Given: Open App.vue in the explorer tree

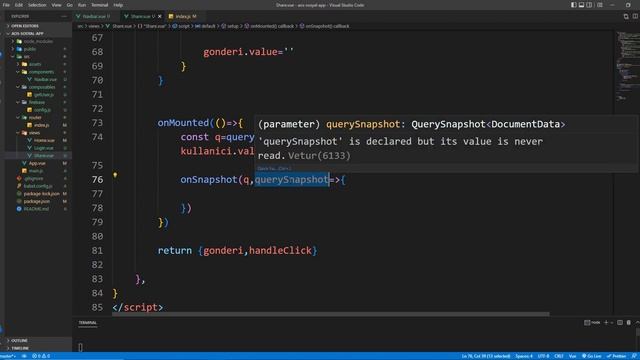Looking at the screenshot, I should click(x=37, y=163).
